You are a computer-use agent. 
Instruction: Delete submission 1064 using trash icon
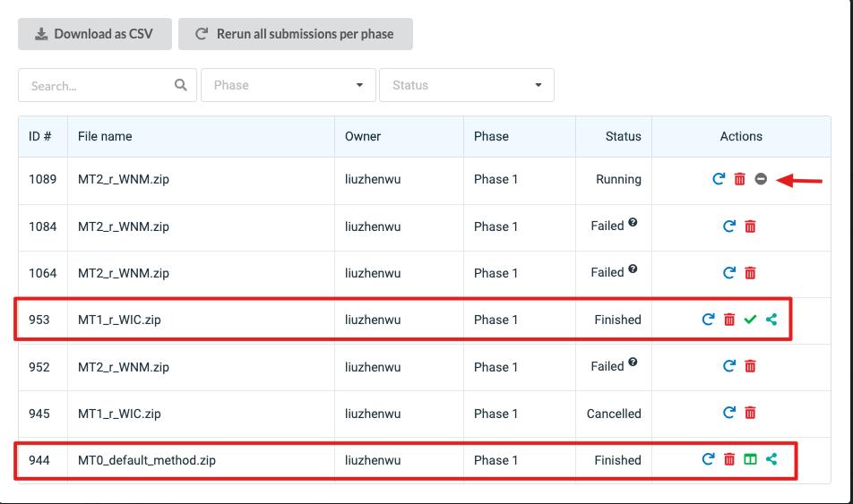click(x=751, y=273)
